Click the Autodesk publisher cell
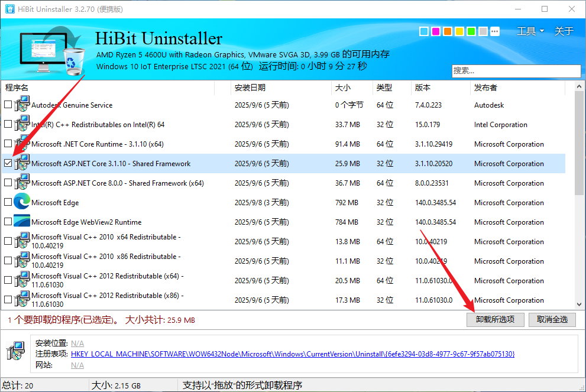 [489, 105]
